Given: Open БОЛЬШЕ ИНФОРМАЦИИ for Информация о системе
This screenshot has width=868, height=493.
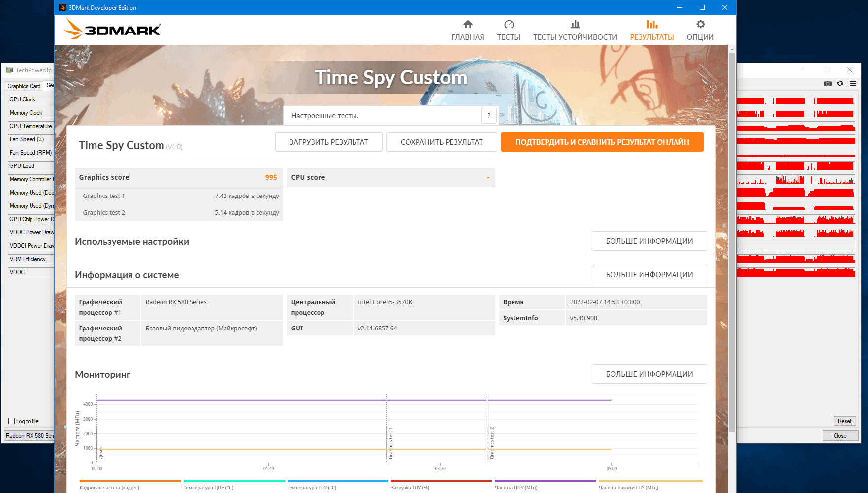Looking at the screenshot, I should click(x=649, y=275).
